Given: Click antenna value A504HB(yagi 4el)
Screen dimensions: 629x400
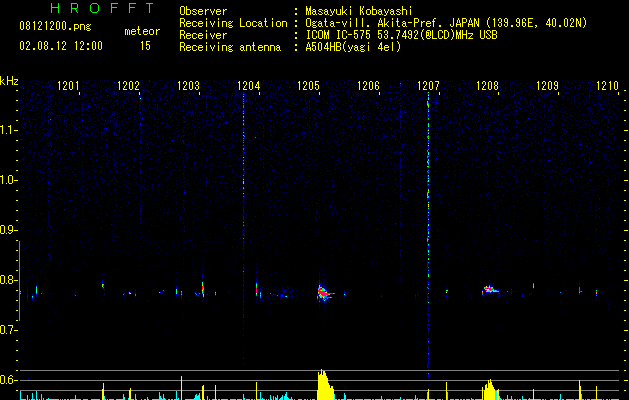Looking at the screenshot, I should (x=353, y=47).
